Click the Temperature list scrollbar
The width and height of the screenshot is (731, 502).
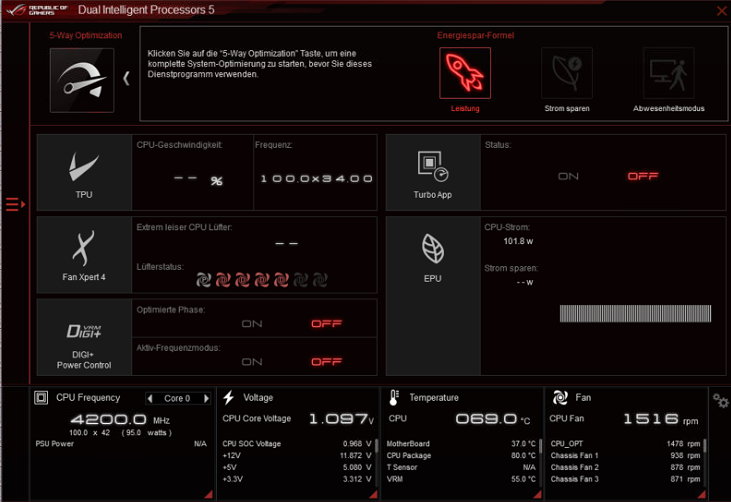[x=540, y=445]
